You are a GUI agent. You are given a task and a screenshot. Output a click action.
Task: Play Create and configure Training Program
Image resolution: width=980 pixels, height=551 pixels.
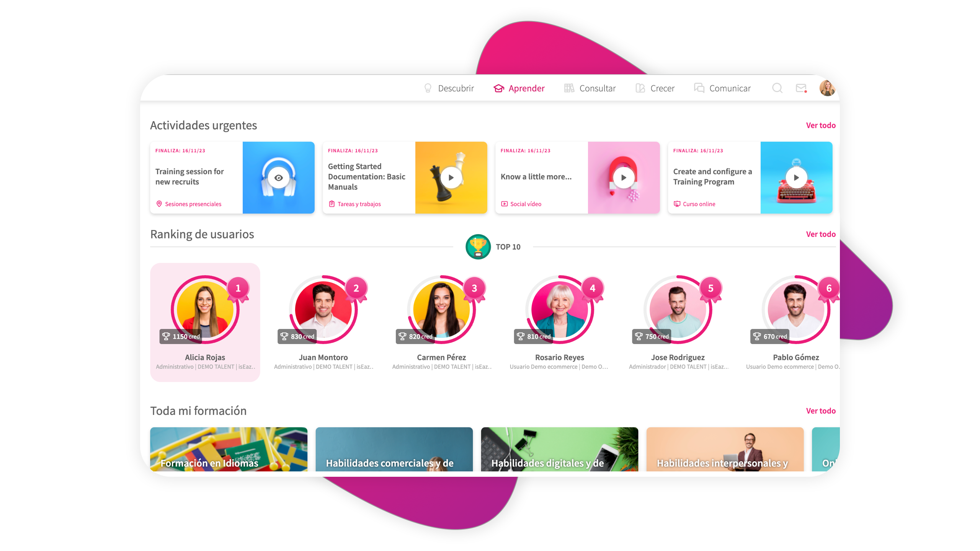click(796, 178)
